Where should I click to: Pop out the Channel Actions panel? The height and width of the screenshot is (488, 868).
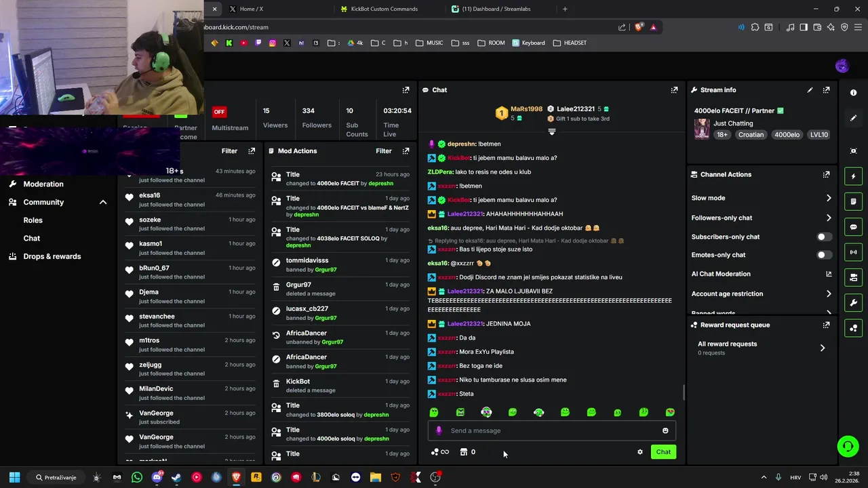[826, 174]
